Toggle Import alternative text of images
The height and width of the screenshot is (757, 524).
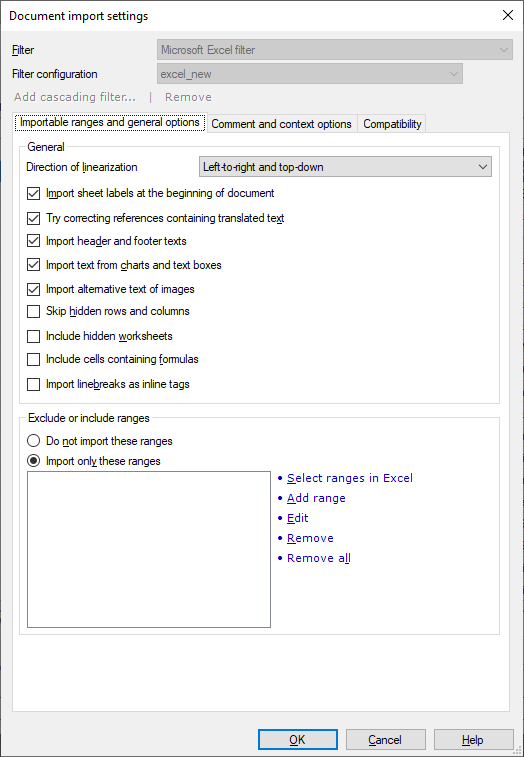pyautogui.click(x=33, y=289)
